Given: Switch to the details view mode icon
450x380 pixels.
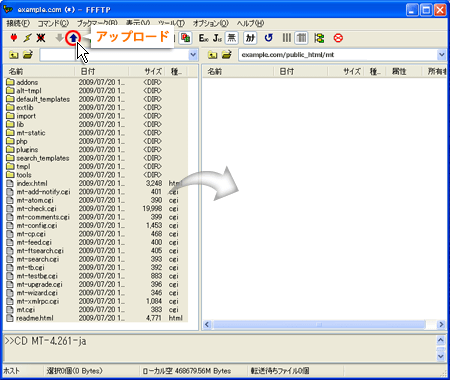Looking at the screenshot, I should [x=301, y=38].
